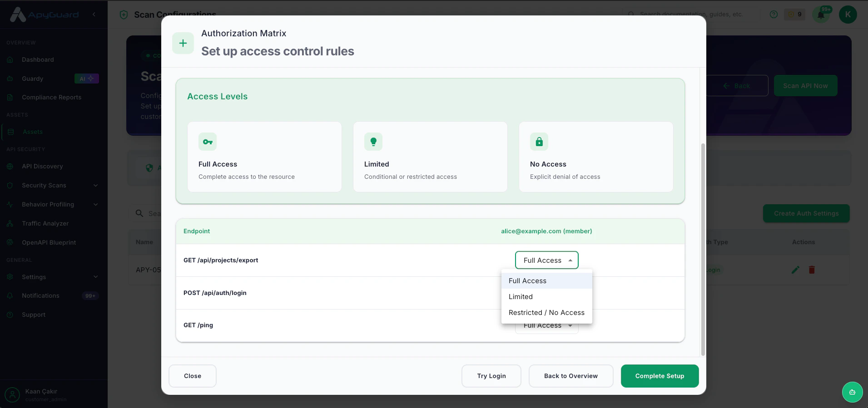Screen dimensions: 868x408
Task: Click the Kaan Çakır profile avatar in sidebar
Action: point(12,395)
